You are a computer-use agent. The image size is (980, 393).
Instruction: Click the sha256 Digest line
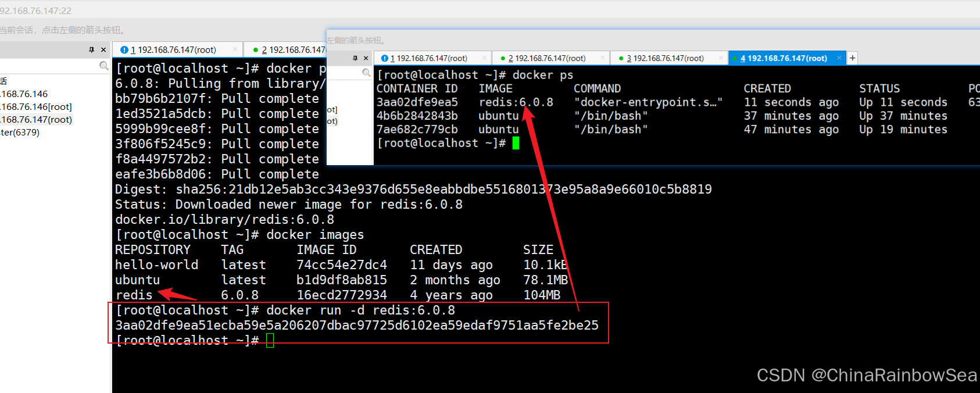tap(413, 190)
